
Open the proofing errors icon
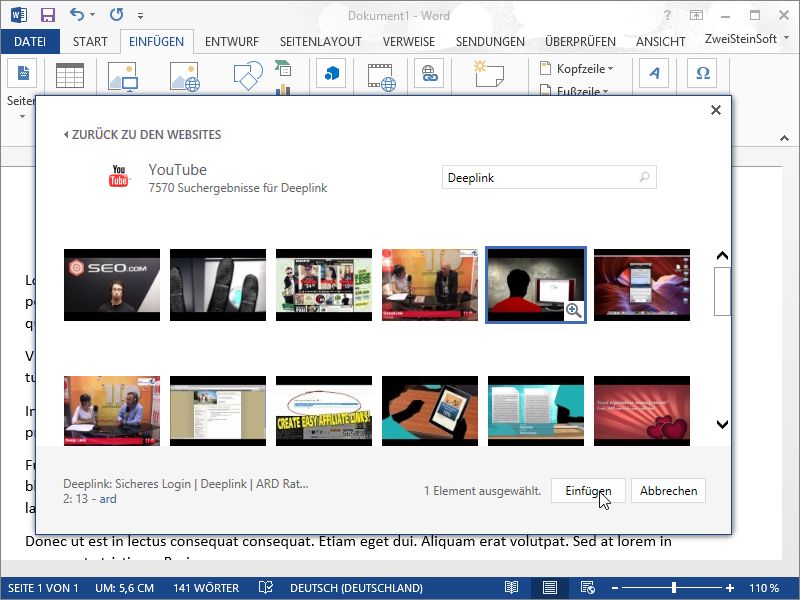(x=266, y=588)
